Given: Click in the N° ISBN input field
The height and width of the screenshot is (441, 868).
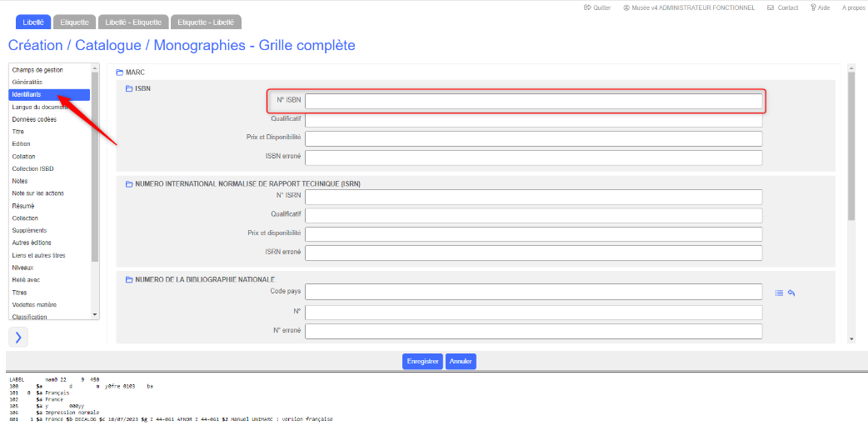Looking at the screenshot, I should [533, 102].
